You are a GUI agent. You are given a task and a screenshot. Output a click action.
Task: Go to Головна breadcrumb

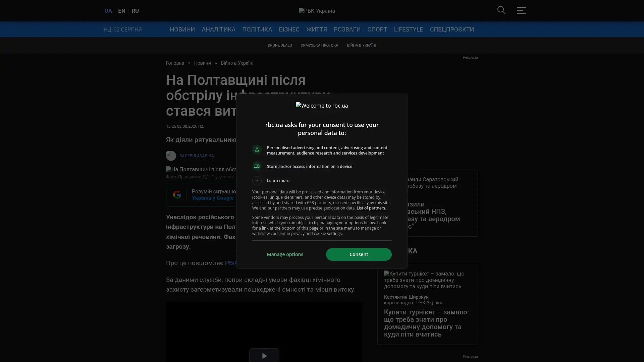[175, 63]
